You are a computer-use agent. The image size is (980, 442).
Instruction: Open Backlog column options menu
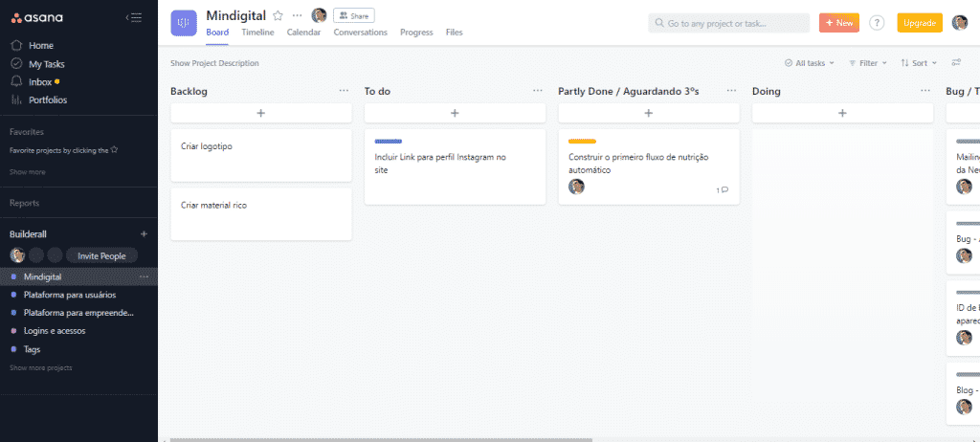pyautogui.click(x=344, y=91)
